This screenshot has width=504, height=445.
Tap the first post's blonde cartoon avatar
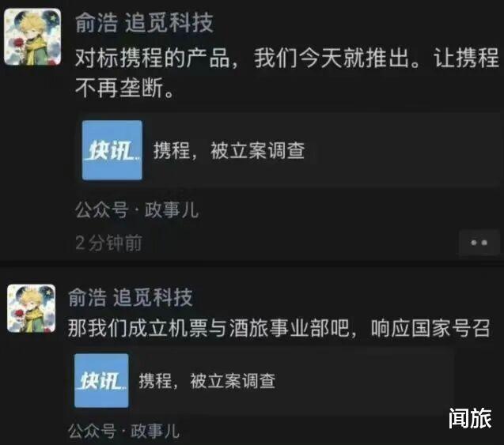pyautogui.click(x=32, y=37)
